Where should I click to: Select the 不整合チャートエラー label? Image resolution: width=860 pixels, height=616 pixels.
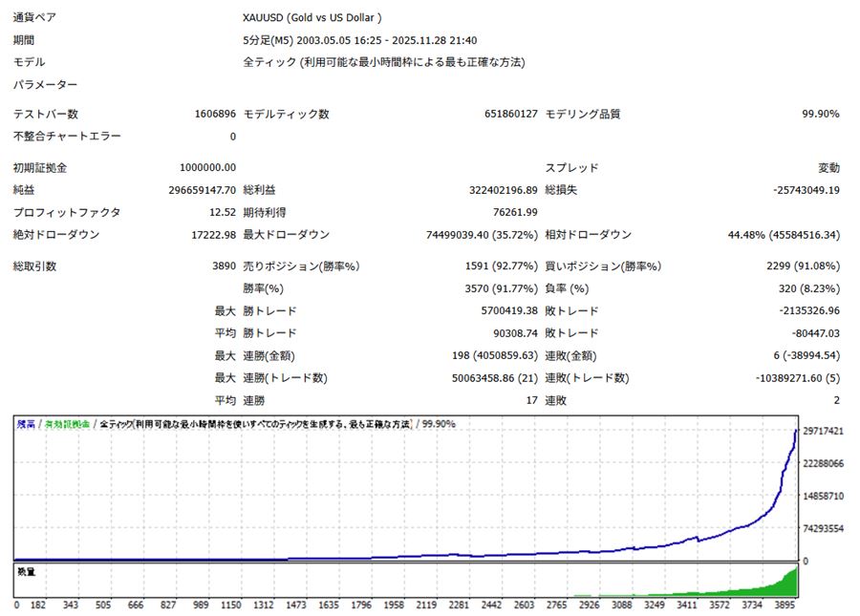[67, 137]
